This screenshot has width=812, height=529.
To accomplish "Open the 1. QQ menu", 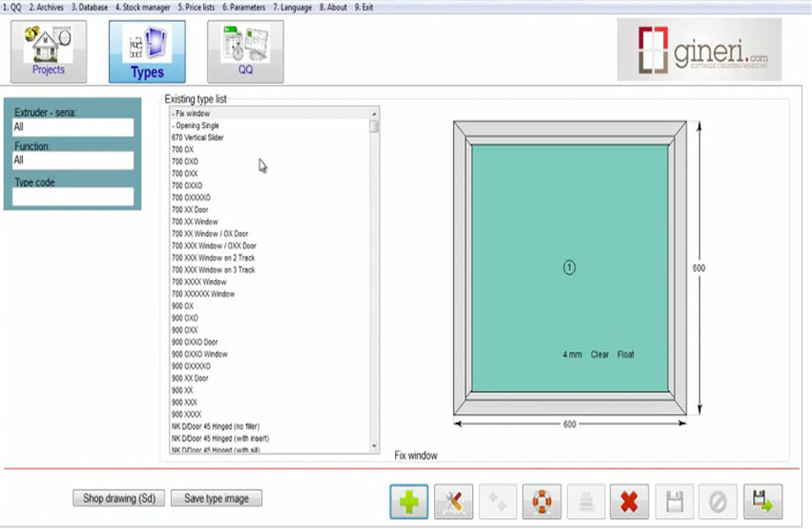I will 13,8.
